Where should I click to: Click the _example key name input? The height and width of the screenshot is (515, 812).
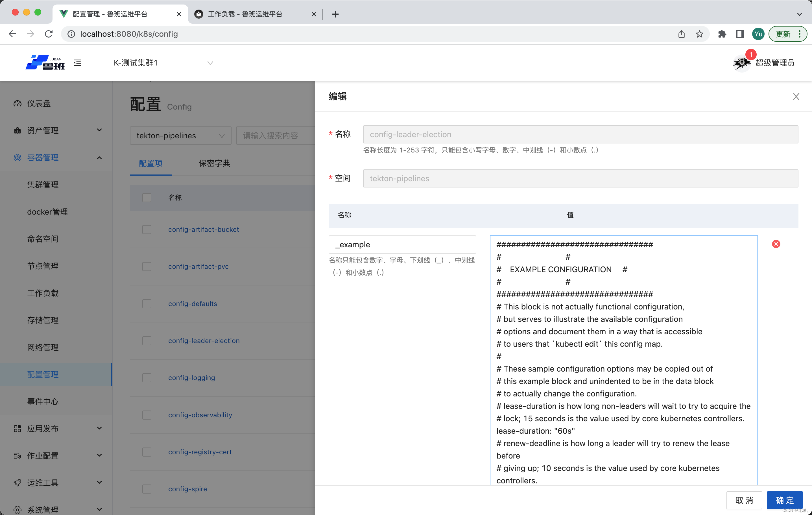tap(402, 245)
